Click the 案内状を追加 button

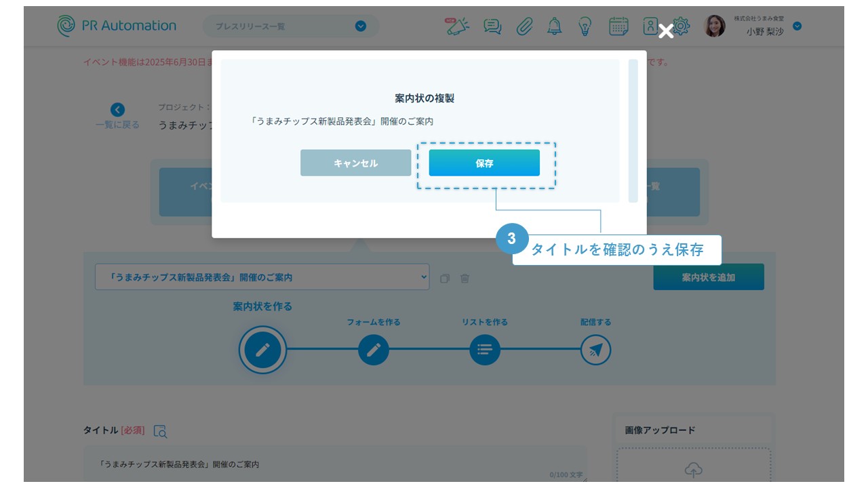[x=708, y=277]
